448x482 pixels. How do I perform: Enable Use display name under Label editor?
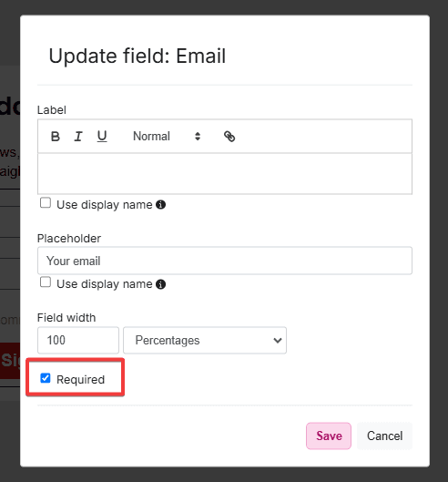click(x=46, y=203)
